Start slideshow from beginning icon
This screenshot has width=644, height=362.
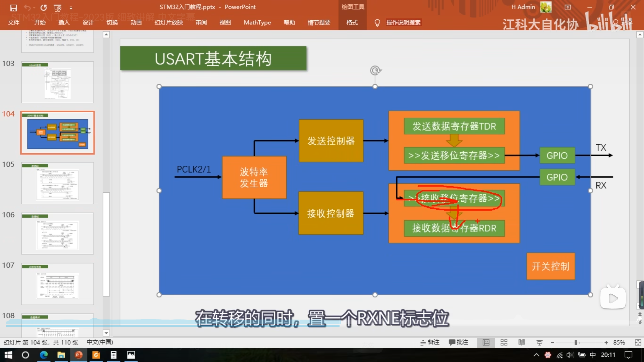58,8
